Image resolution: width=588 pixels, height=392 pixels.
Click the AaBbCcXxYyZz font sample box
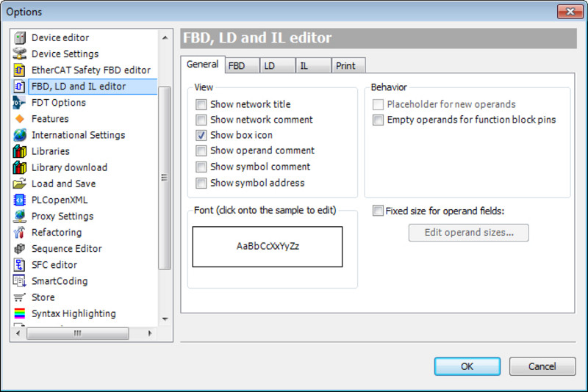(x=268, y=247)
